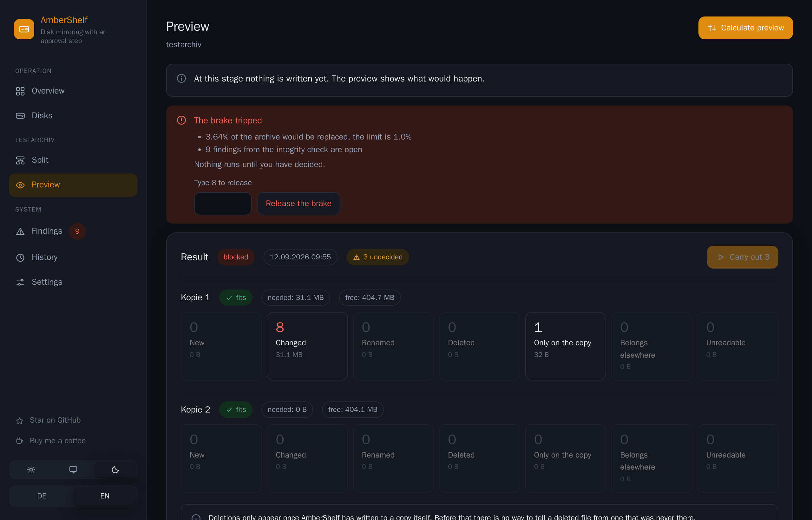Open the Split section

73,160
